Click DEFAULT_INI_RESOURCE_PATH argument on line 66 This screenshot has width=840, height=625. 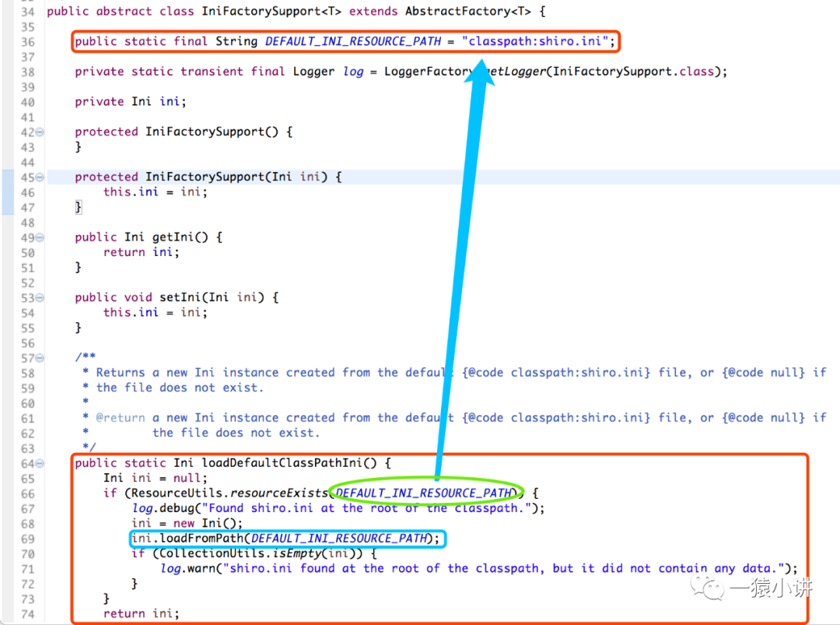[424, 493]
